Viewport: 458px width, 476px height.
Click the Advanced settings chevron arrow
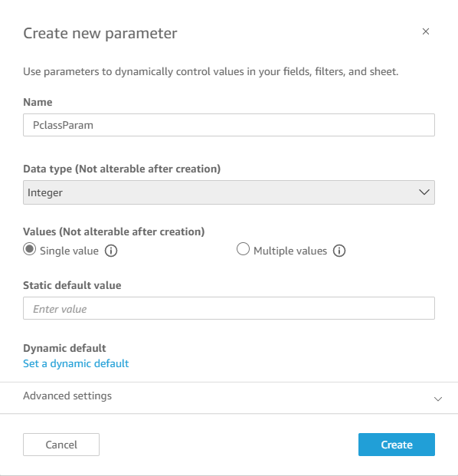coord(437,399)
